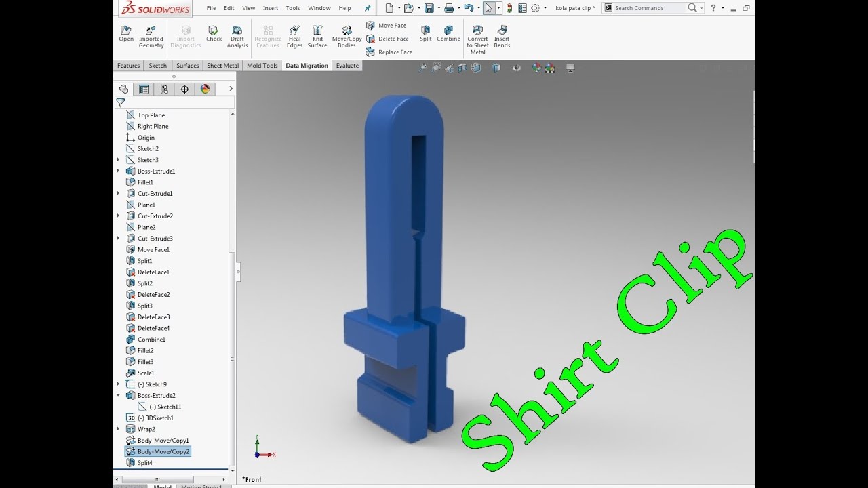
Task: Expand the Cut-Extrude1 feature node
Action: click(119, 193)
